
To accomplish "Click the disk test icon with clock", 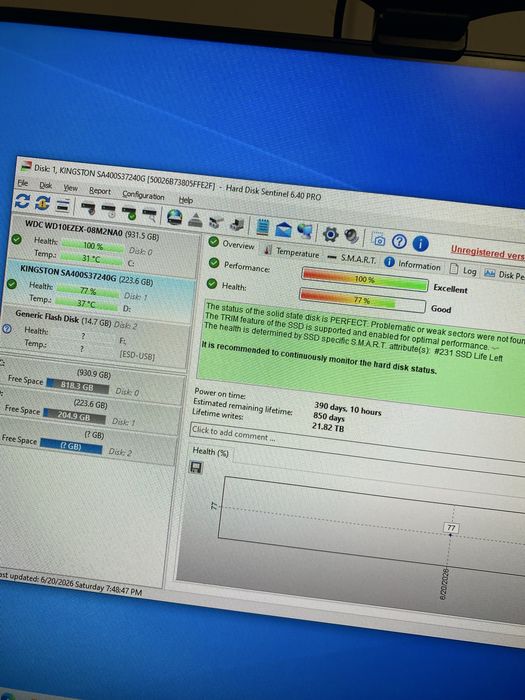I will pyautogui.click(x=108, y=211).
